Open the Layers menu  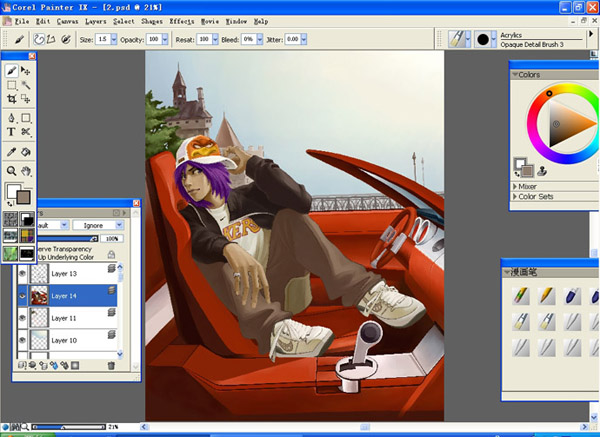(x=96, y=21)
